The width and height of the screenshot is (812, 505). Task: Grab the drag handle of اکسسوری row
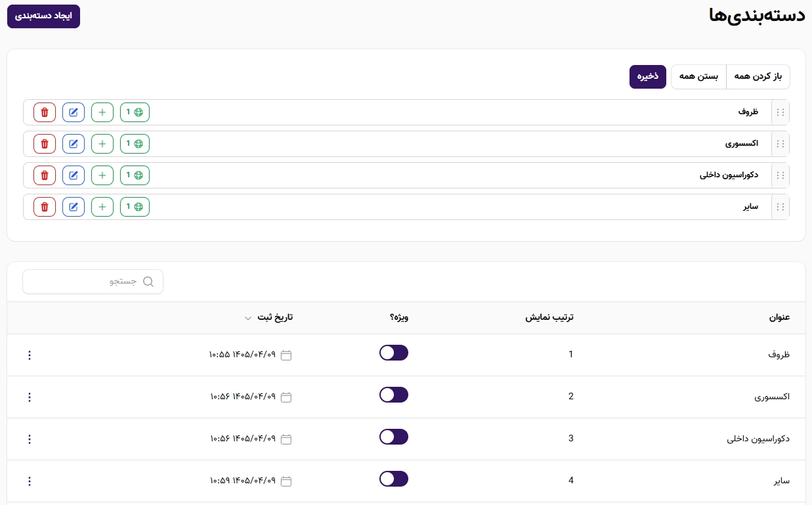click(x=780, y=144)
